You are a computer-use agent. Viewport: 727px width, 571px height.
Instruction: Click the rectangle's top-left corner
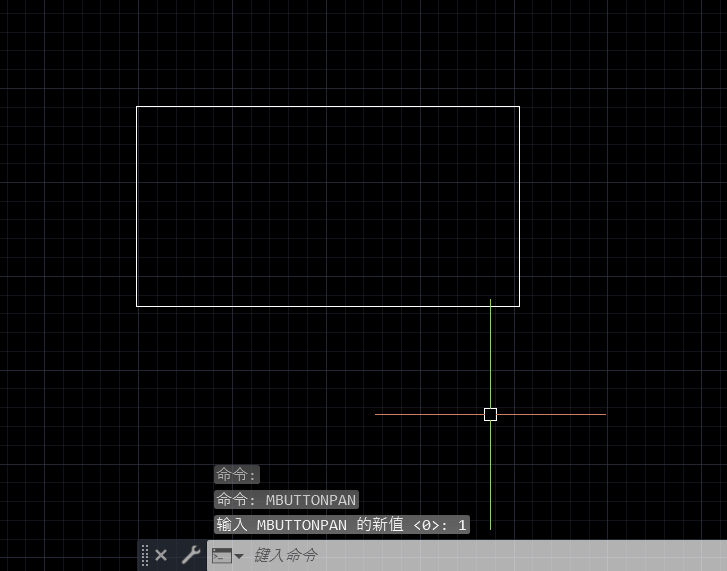pyautogui.click(x=137, y=106)
